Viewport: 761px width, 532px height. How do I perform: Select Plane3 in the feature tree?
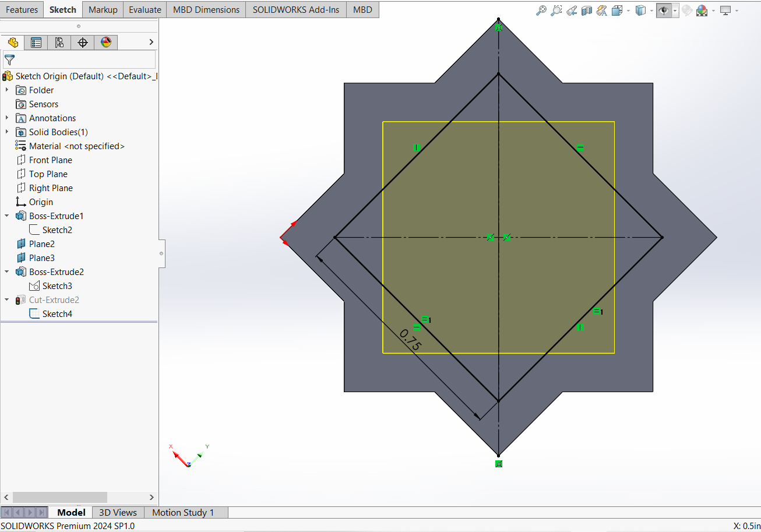(x=35, y=258)
